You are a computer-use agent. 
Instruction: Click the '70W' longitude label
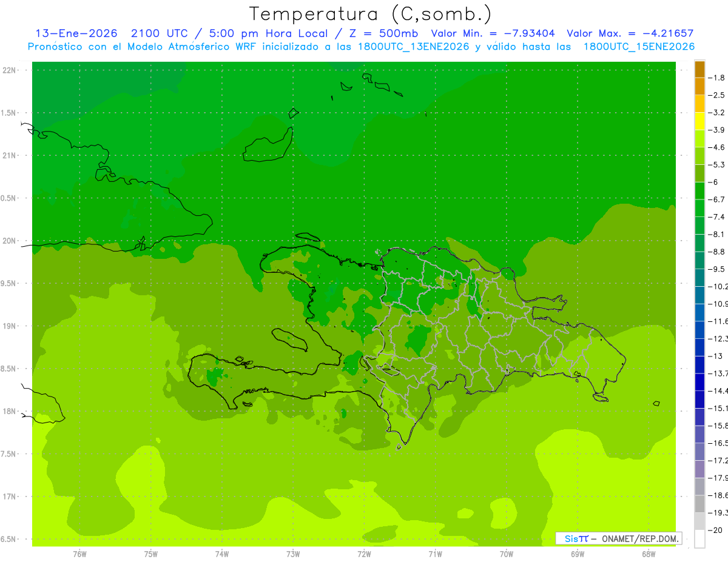pos(507,554)
